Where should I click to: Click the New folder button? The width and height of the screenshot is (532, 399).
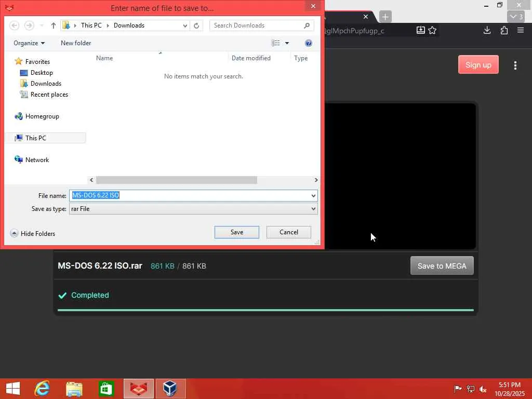click(76, 43)
